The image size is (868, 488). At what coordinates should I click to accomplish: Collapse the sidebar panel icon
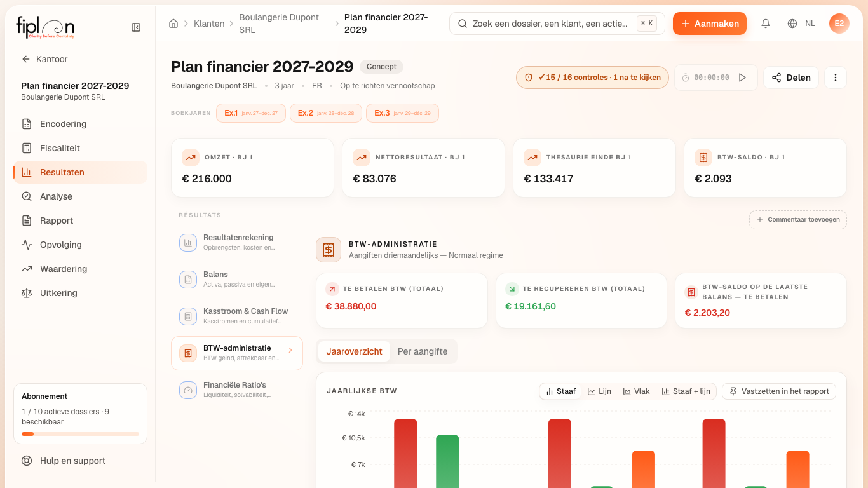pyautogui.click(x=136, y=27)
